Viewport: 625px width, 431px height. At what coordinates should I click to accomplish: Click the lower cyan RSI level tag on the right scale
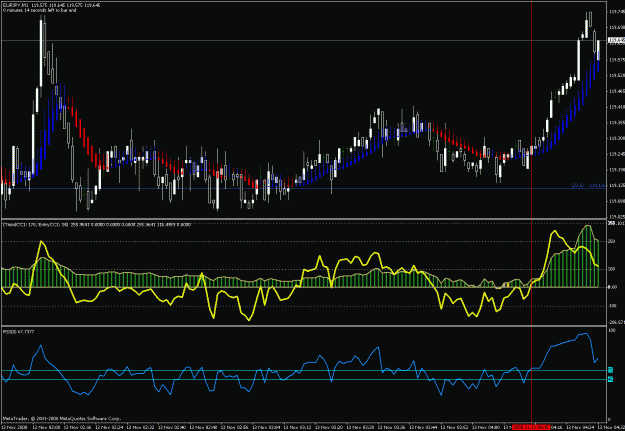pos(610,379)
